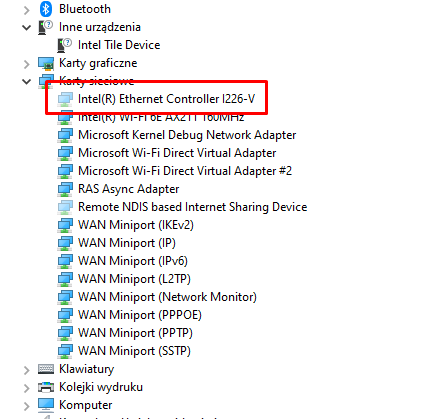The width and height of the screenshot is (431, 419).
Task: Select Microsoft Wi-Fi Direct Virtual Adapter #2
Action: point(185,171)
